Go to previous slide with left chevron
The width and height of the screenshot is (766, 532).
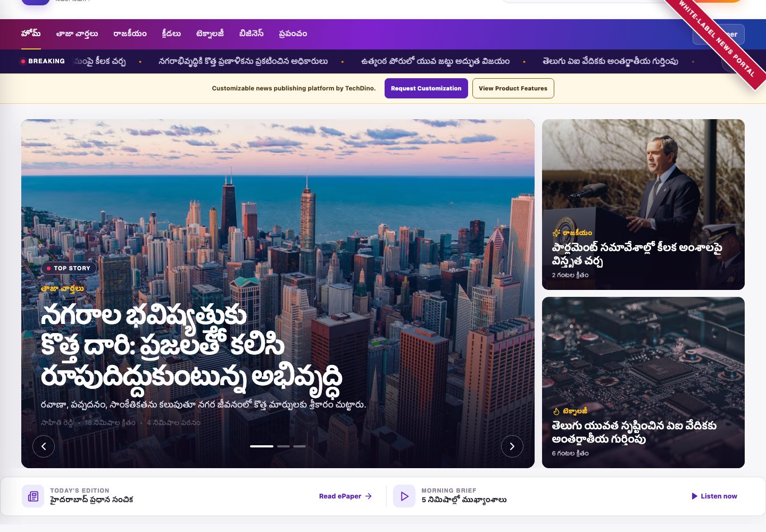pyautogui.click(x=44, y=446)
